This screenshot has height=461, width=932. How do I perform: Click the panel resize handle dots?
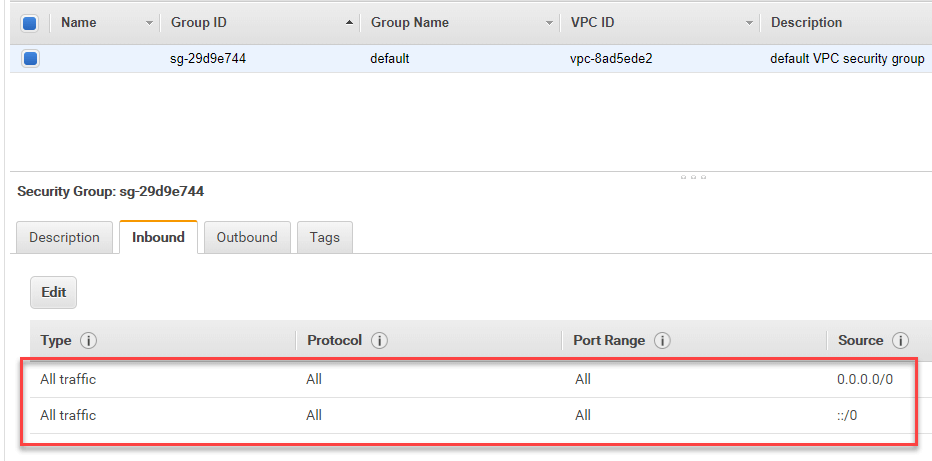click(693, 177)
